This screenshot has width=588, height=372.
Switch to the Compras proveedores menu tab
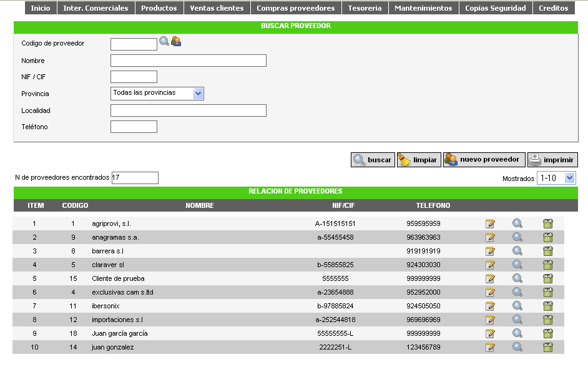pos(296,8)
